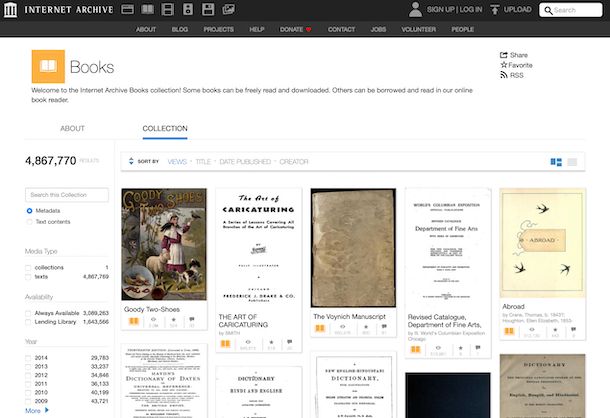This screenshot has width=610, height=418.
Task: Select the Text contents radio button
Action: pos(29,221)
